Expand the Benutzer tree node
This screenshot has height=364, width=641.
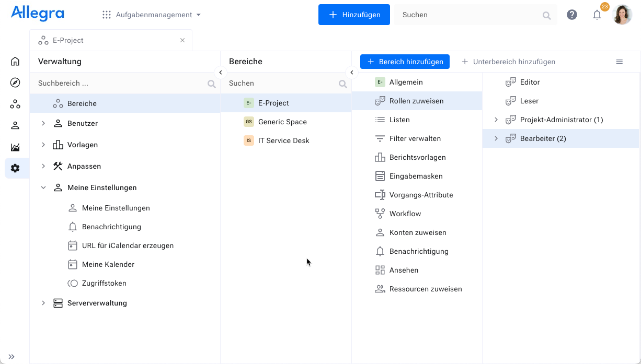coord(43,123)
